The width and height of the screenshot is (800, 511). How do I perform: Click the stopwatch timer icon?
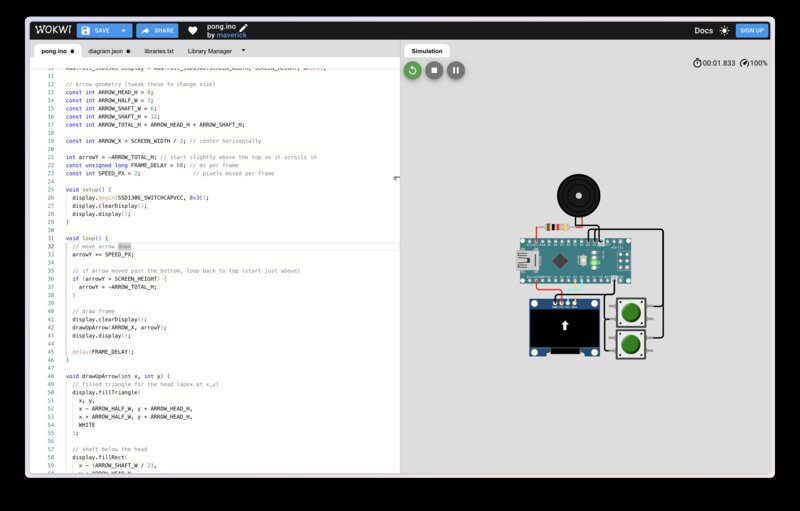[x=697, y=63]
